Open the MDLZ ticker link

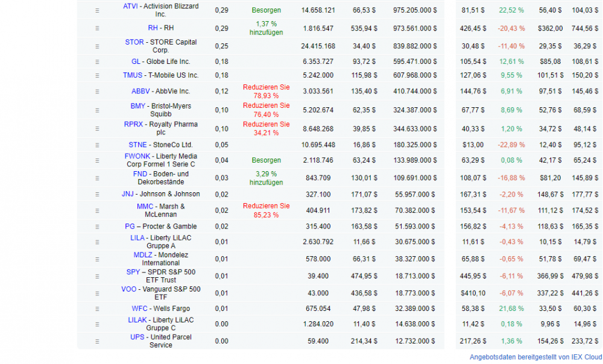click(143, 255)
